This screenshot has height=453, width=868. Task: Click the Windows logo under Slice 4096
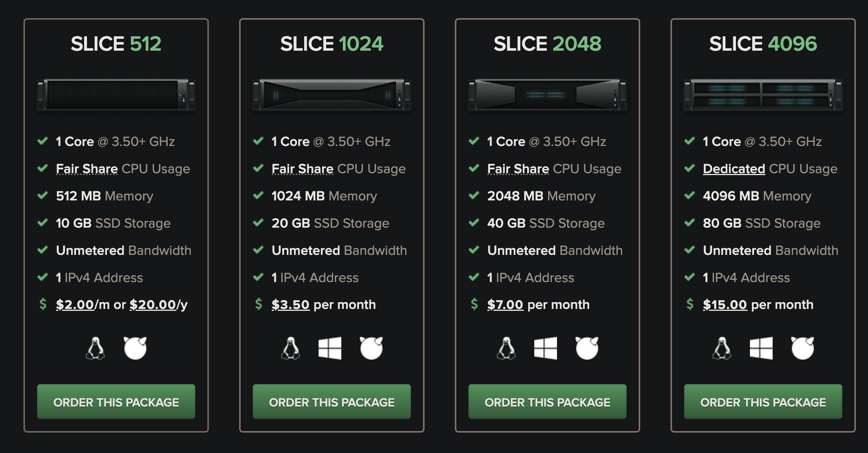[x=761, y=348]
